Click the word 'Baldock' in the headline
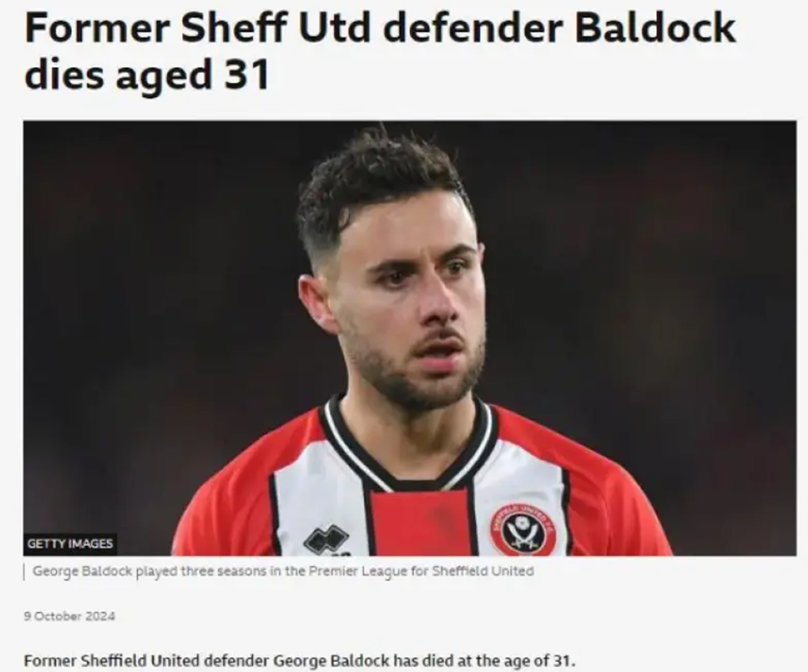This screenshot has height=672, width=808. 655,28
